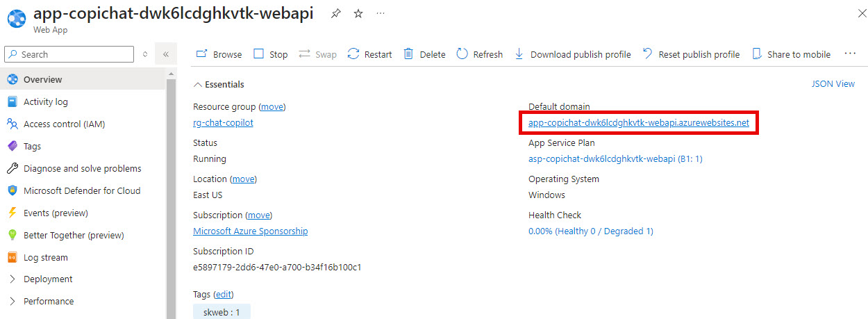868x319 pixels.
Task: Click the Better Together lightbulb icon
Action: pyautogui.click(x=12, y=235)
